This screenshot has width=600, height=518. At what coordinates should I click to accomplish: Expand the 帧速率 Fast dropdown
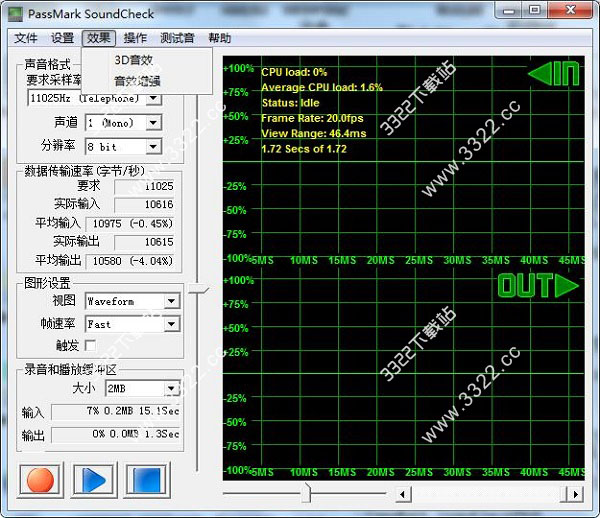[x=171, y=324]
